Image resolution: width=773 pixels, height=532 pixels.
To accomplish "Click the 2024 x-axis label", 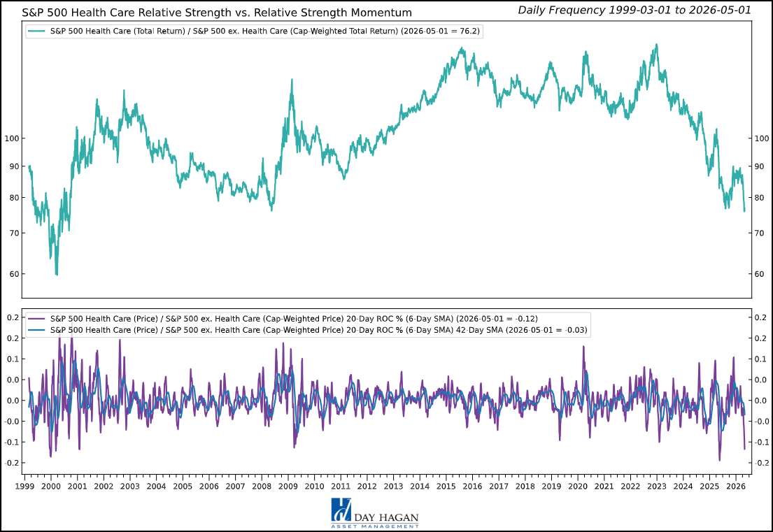I will [x=683, y=486].
